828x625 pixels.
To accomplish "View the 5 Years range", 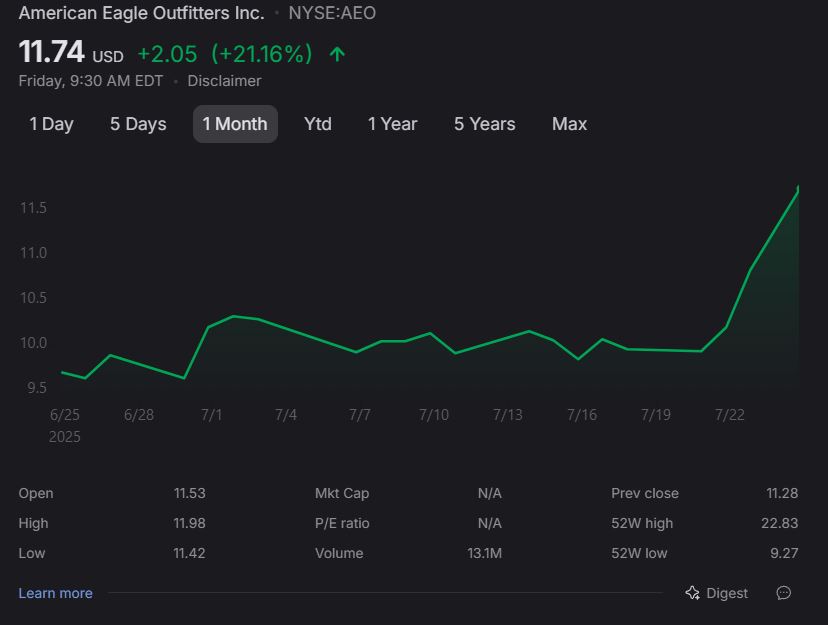I will pos(485,124).
